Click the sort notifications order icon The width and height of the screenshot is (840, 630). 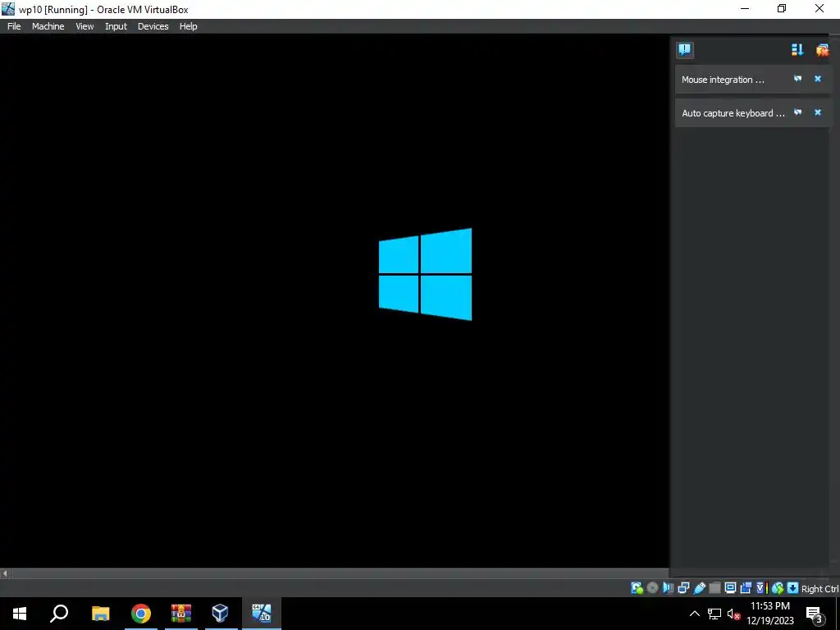click(x=797, y=50)
